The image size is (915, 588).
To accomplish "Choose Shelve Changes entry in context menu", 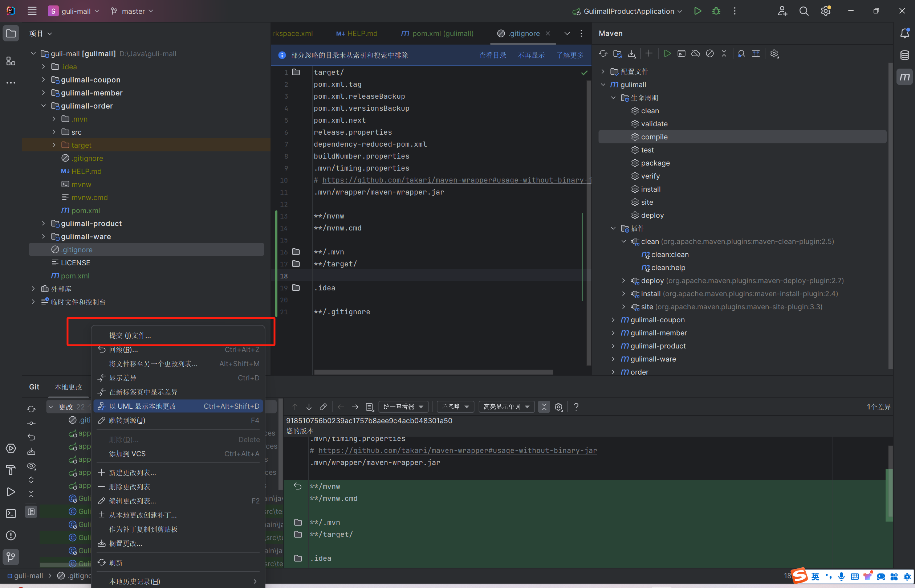I will point(178,543).
